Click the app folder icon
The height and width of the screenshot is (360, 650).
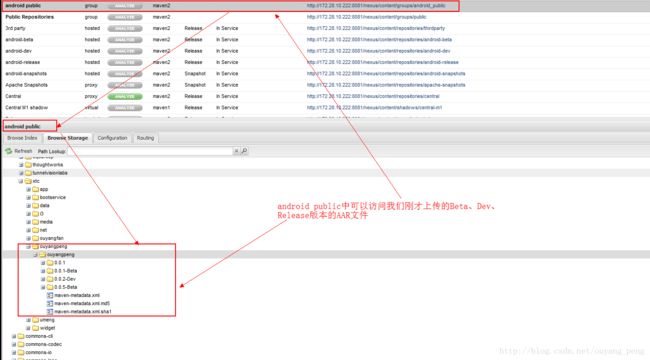click(x=36, y=189)
